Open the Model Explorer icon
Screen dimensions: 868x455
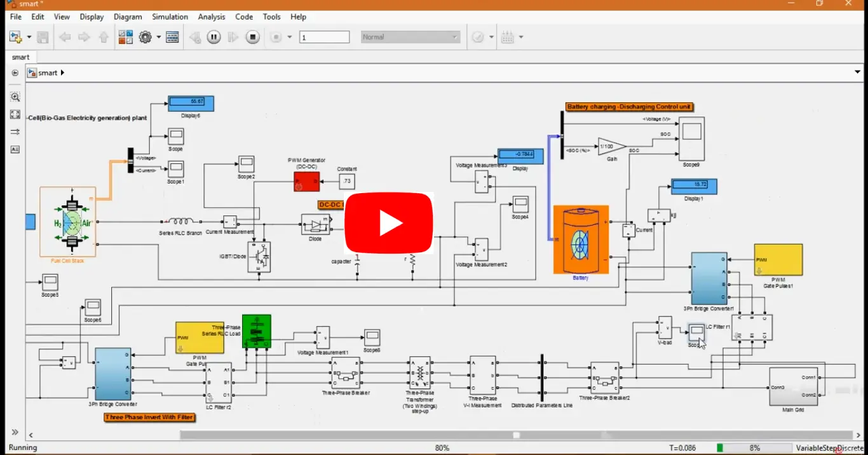click(x=172, y=37)
